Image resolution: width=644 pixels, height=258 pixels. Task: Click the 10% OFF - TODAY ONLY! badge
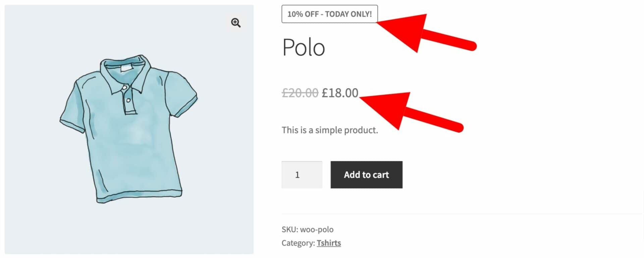[330, 14]
